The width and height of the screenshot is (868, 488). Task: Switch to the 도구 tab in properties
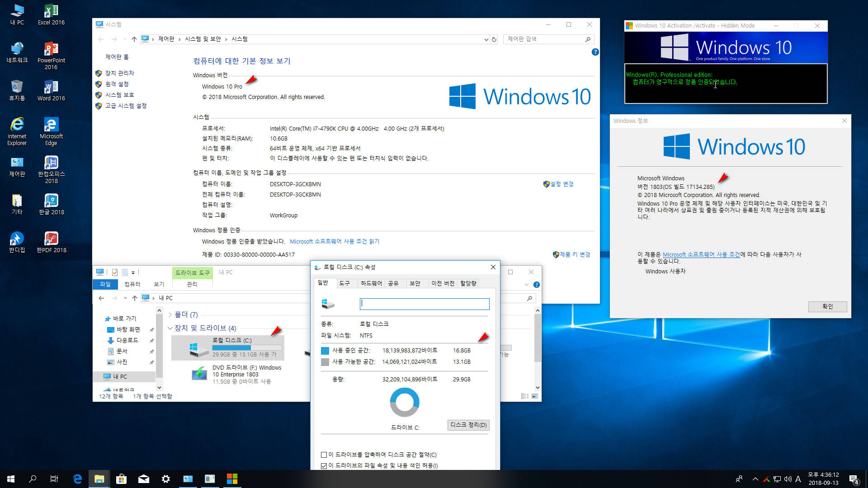click(x=344, y=283)
